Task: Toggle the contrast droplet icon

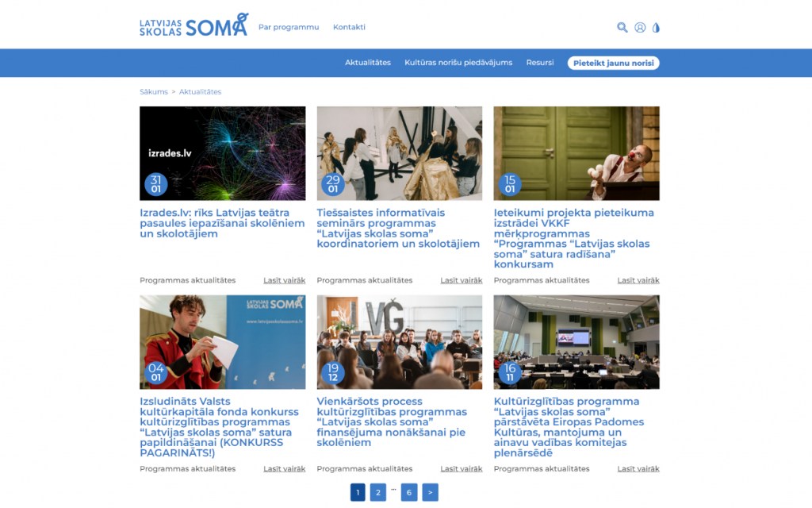Action: pos(656,28)
